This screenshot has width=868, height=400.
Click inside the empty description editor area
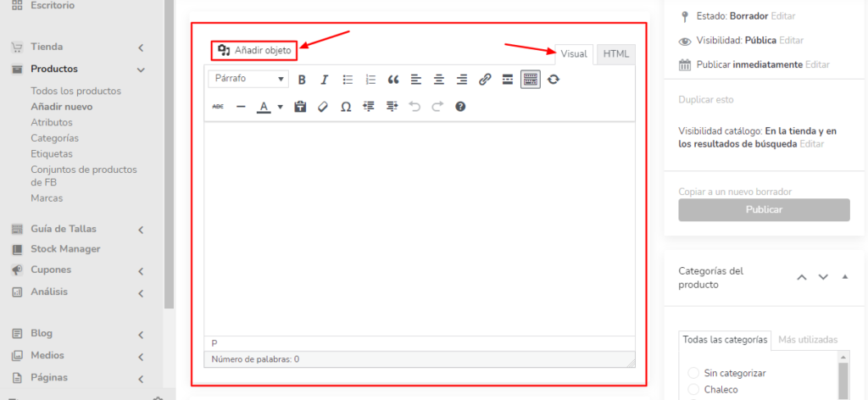pyautogui.click(x=420, y=229)
